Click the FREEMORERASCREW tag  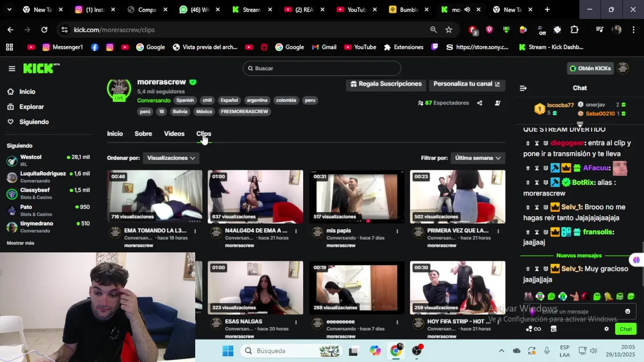(245, 112)
